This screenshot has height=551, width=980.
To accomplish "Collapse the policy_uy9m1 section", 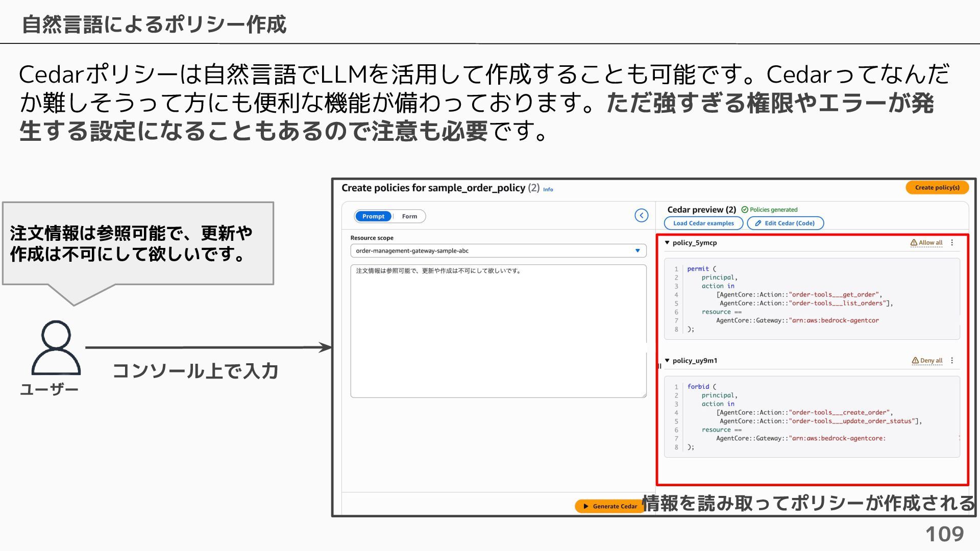I will (667, 361).
